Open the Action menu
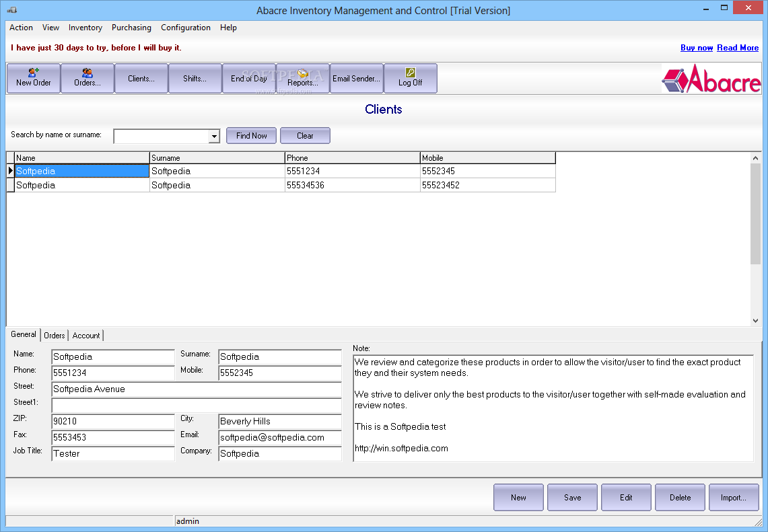Viewport: 768px width, 532px height. pos(21,28)
